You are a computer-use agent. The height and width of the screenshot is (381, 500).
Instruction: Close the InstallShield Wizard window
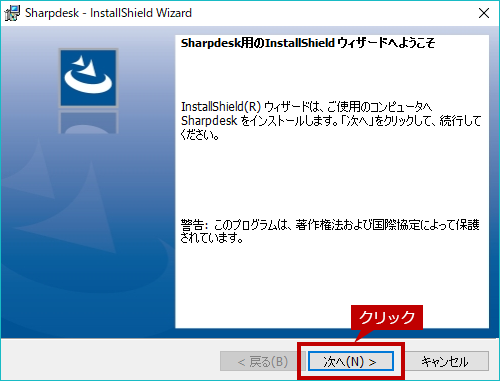point(484,13)
